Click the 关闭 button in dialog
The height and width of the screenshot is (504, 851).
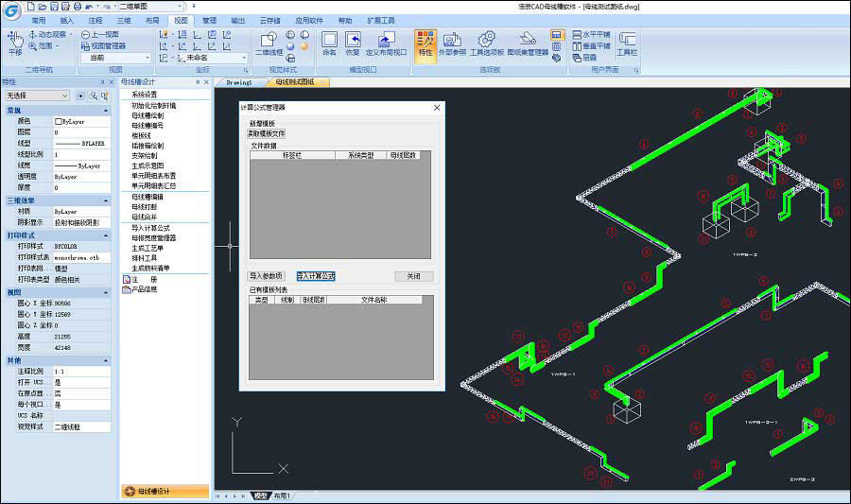click(413, 276)
